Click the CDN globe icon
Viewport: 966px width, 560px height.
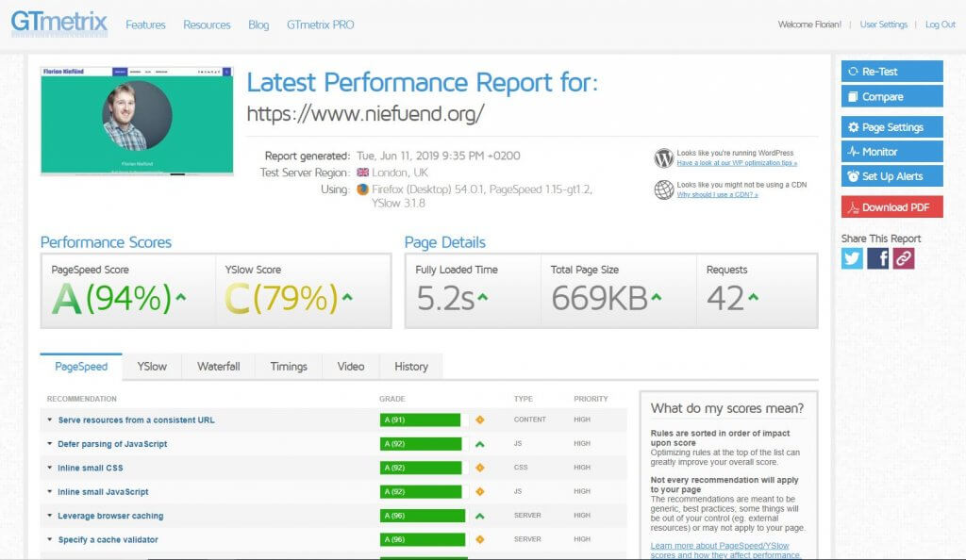pos(663,189)
